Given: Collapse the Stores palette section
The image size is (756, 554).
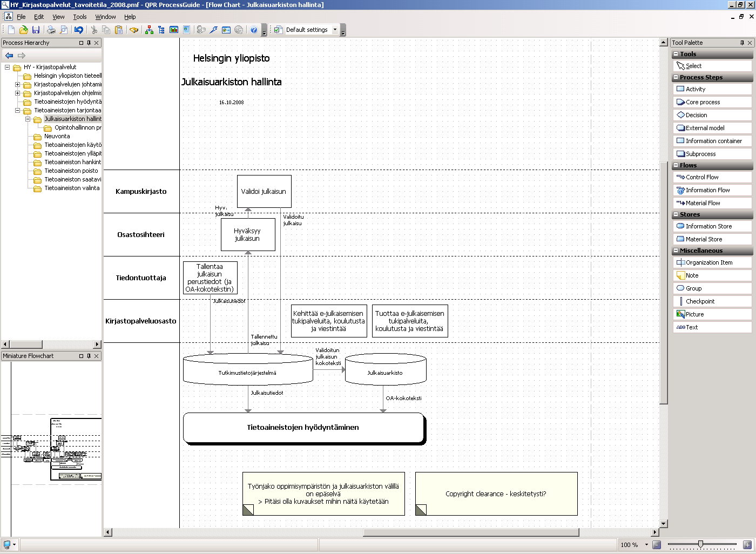Looking at the screenshot, I should coord(676,214).
